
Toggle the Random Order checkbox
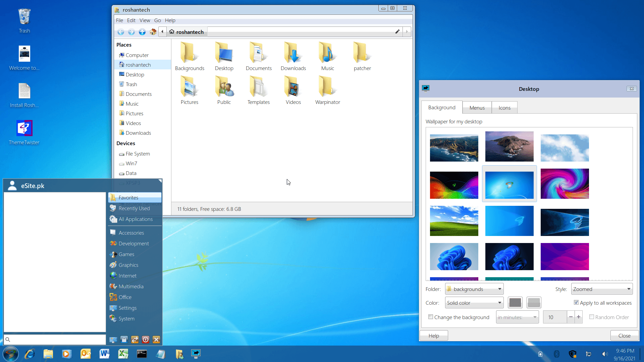tap(592, 317)
